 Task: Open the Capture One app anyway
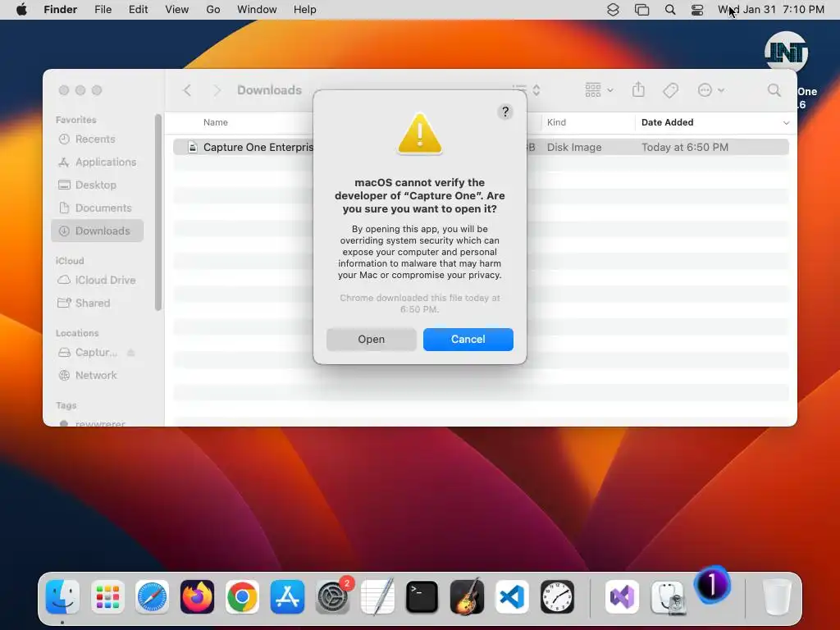[372, 339]
